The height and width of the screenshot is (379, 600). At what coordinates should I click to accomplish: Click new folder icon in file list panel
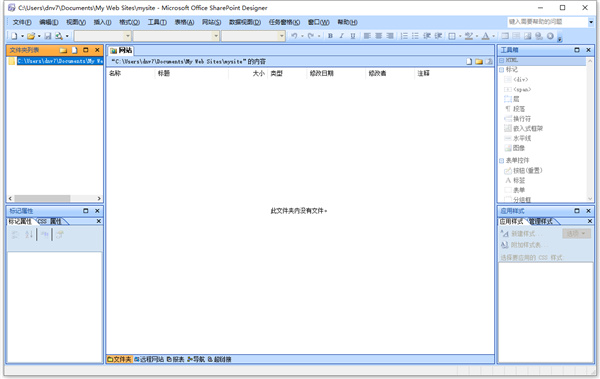coord(63,50)
